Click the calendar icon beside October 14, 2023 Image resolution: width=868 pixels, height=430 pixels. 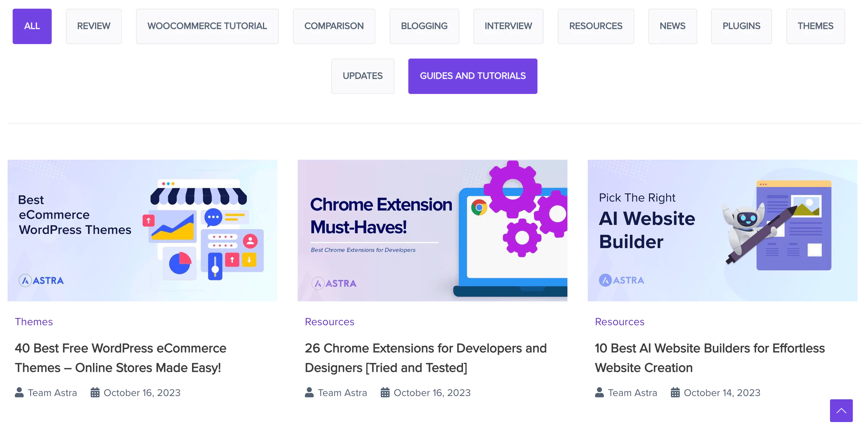[x=675, y=392]
